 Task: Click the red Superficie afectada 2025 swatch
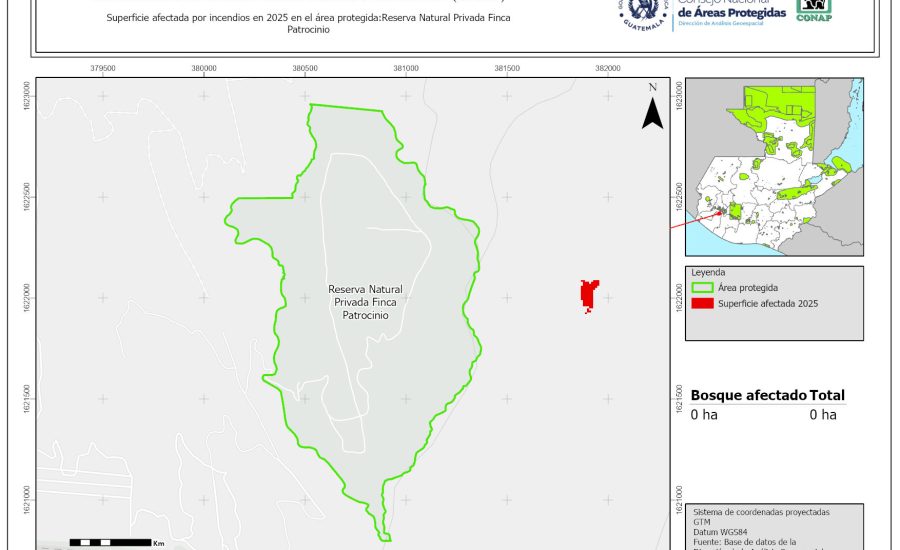(x=702, y=303)
